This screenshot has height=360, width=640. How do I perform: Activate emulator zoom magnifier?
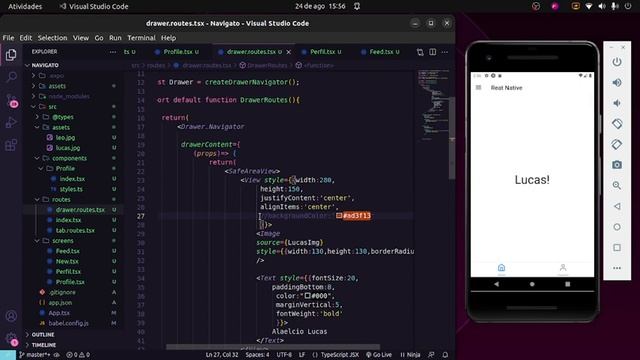(x=617, y=185)
